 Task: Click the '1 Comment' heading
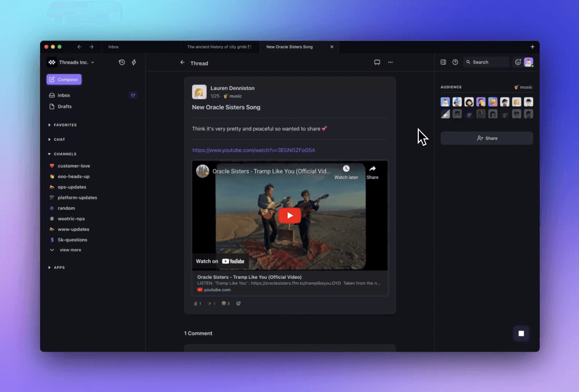pos(198,333)
